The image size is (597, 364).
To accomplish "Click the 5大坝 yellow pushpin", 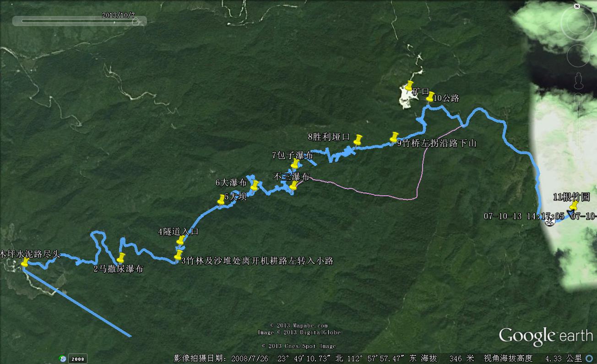I will pos(222,199).
